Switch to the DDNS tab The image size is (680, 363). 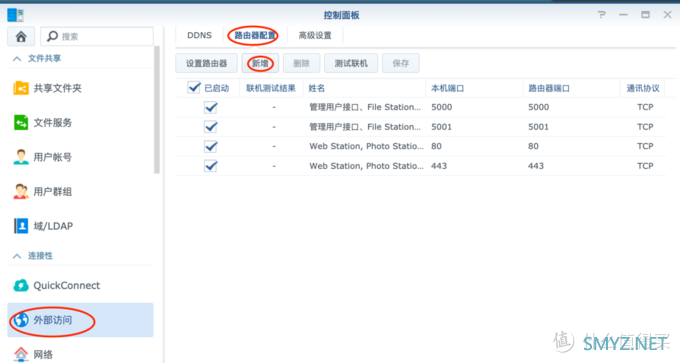(199, 36)
